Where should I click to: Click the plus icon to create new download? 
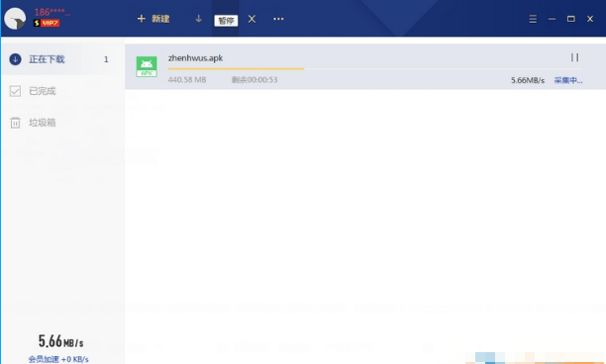(x=142, y=19)
